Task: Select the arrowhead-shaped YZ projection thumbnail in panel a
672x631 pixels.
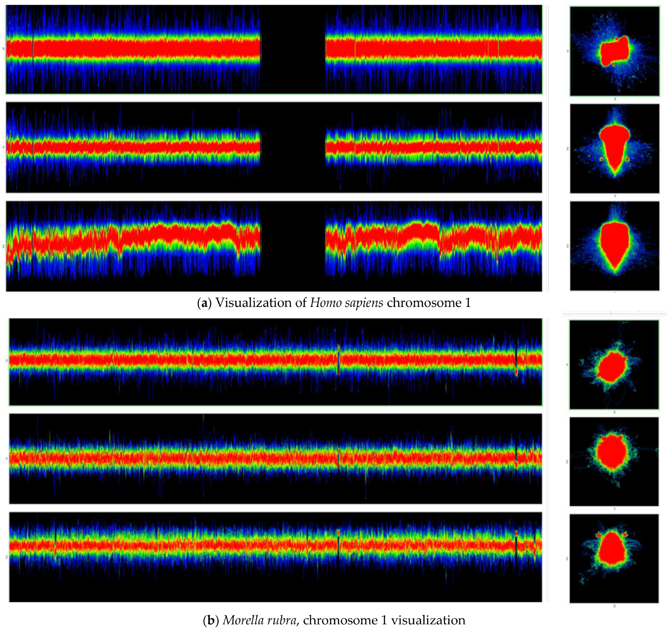Action: pos(614,149)
